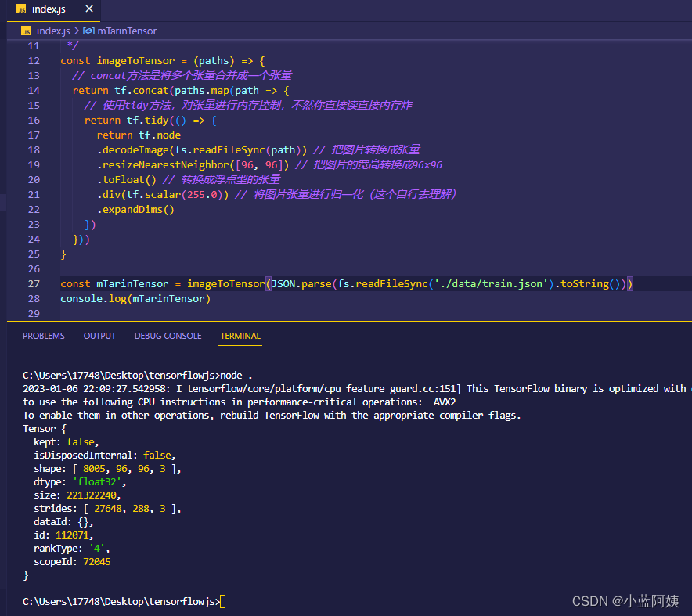This screenshot has height=616, width=692.
Task: Click .decodeImage on line 18
Action: [133, 150]
